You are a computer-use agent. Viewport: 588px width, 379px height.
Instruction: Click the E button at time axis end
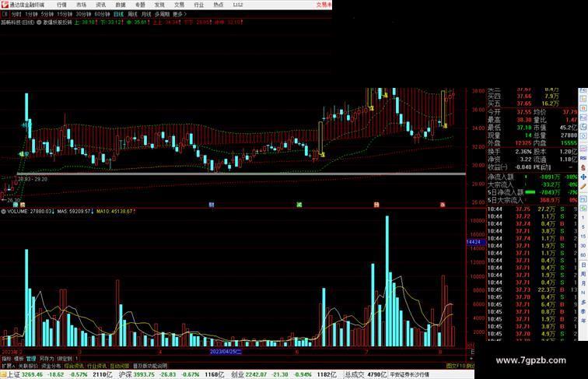tap(472, 352)
